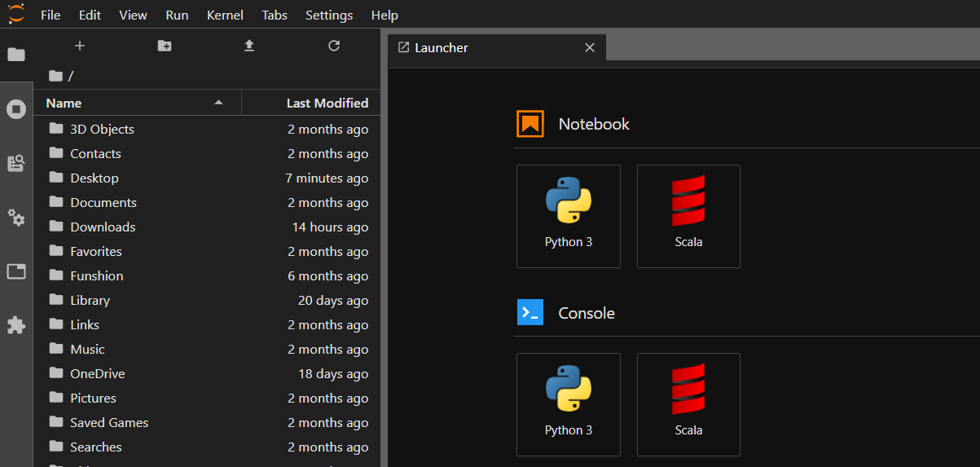
Task: Select the Documents folder
Action: [207, 202]
